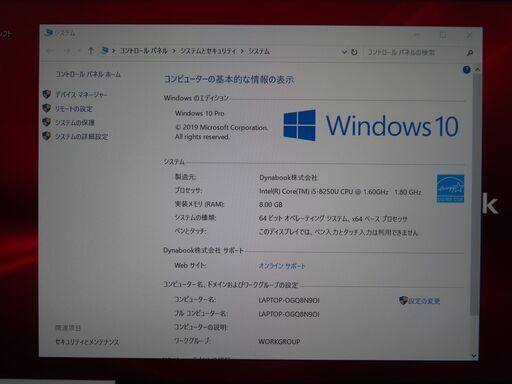Open the recent locations dropdown arrow
The height and width of the screenshot is (384, 512).
(79, 51)
